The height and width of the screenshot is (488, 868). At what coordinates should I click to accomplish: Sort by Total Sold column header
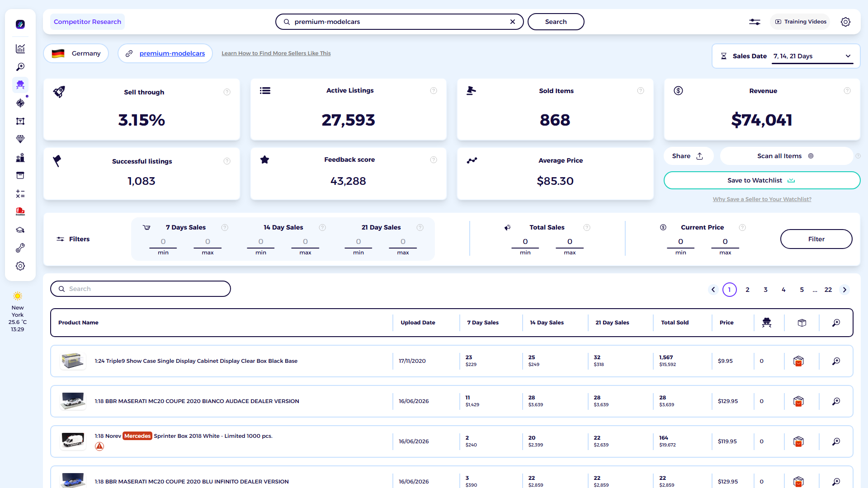tap(675, 323)
